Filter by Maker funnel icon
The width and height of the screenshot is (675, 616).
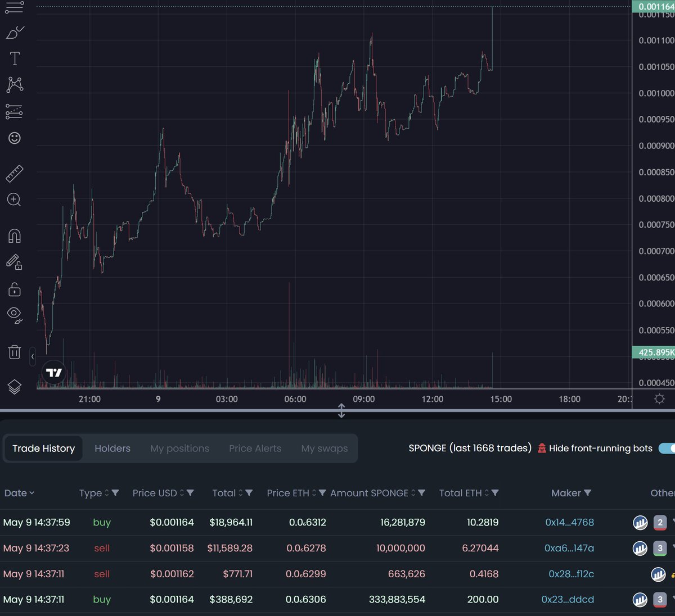[587, 493]
